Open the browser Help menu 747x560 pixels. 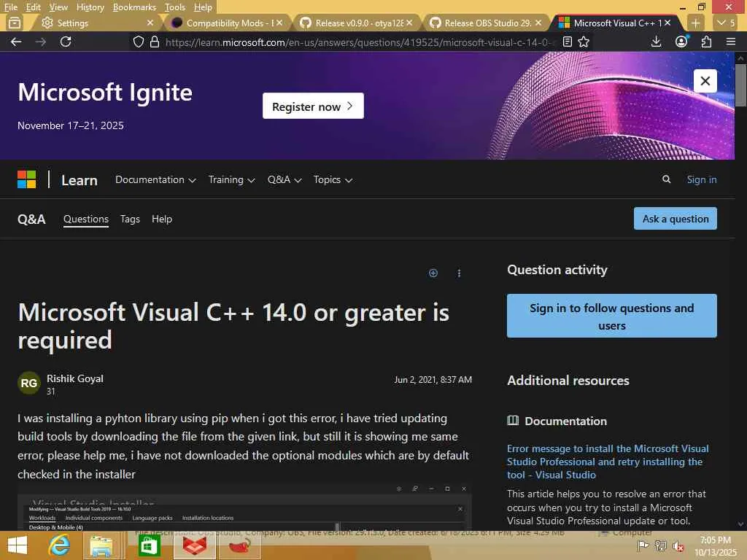coord(203,7)
